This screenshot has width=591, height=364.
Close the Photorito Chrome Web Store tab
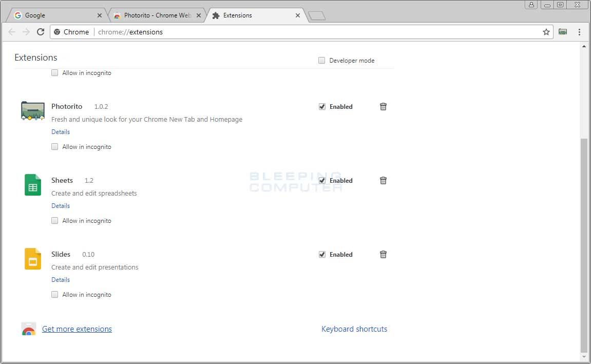[199, 15]
